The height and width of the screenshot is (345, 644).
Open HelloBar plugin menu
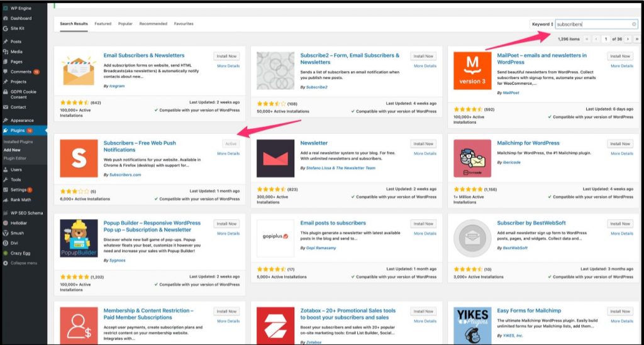(18, 223)
